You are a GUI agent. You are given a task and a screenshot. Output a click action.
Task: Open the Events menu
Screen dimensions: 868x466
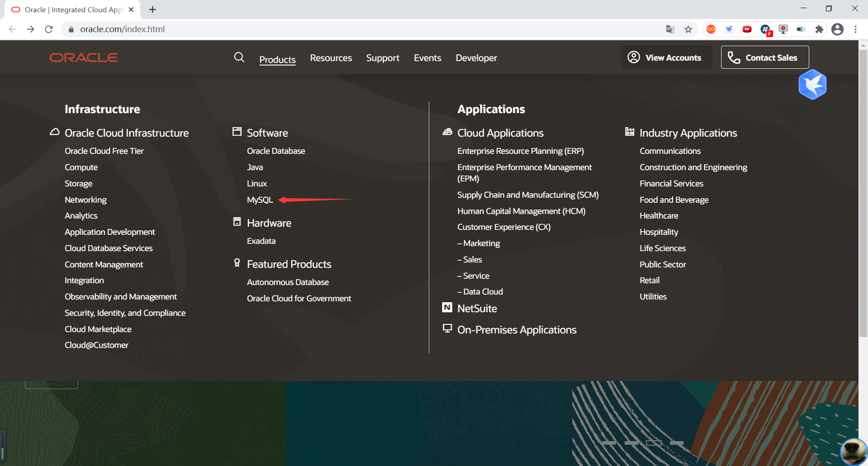point(428,58)
